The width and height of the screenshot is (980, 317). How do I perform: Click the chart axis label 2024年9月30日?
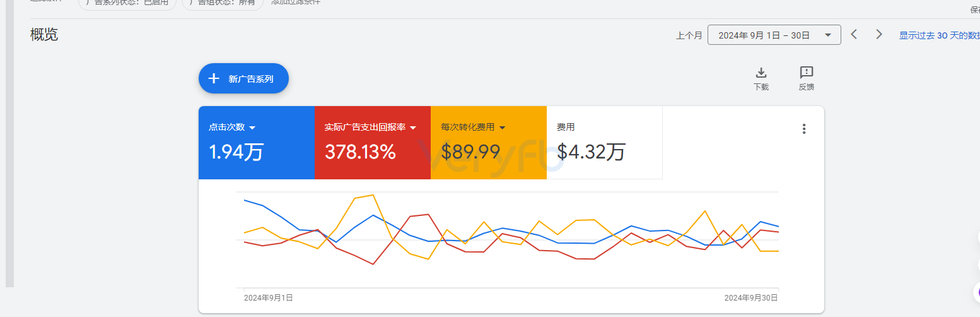tap(750, 297)
